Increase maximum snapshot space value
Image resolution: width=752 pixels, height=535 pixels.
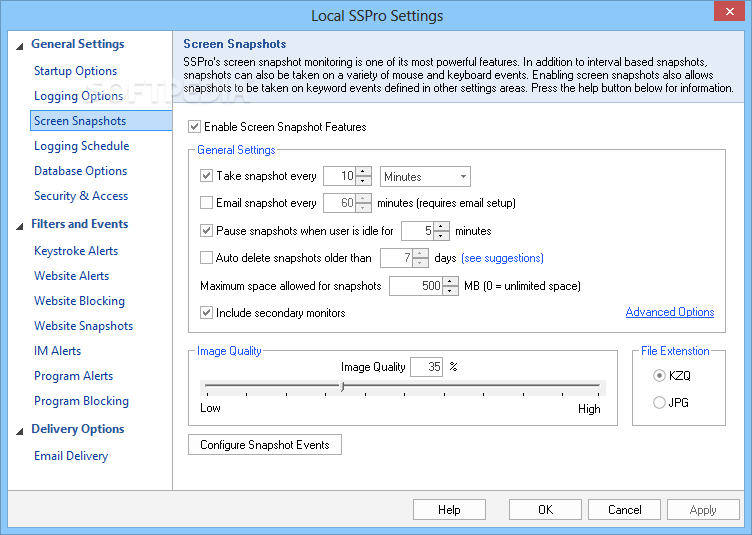(x=450, y=281)
